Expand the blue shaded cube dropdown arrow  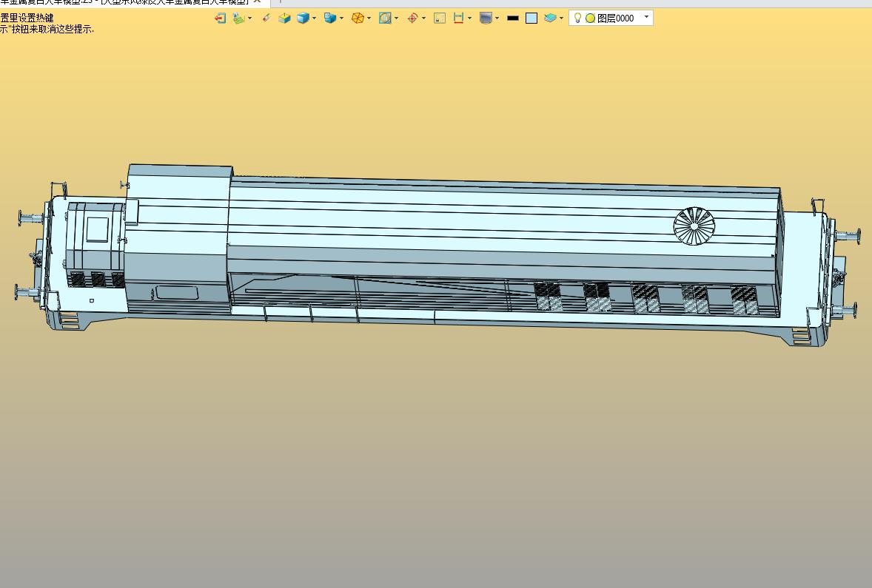[x=314, y=18]
